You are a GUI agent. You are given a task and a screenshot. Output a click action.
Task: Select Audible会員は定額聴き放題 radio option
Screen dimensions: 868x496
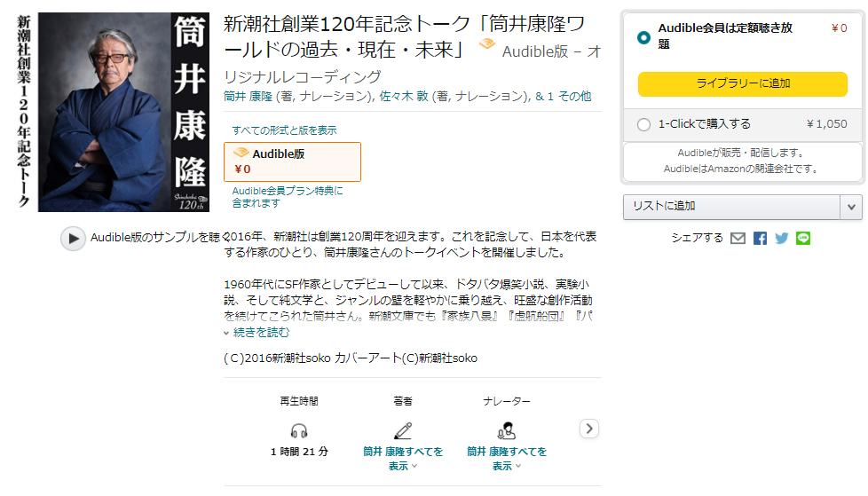tap(643, 37)
